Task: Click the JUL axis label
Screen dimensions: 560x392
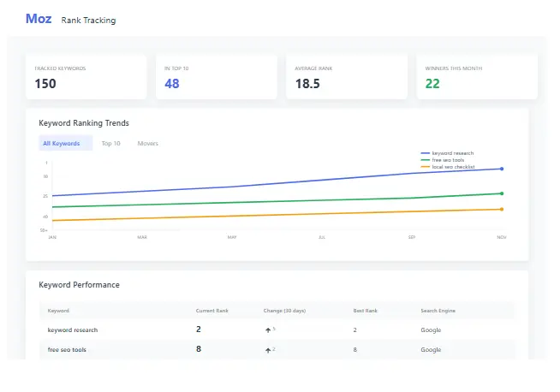Action: pyautogui.click(x=322, y=237)
